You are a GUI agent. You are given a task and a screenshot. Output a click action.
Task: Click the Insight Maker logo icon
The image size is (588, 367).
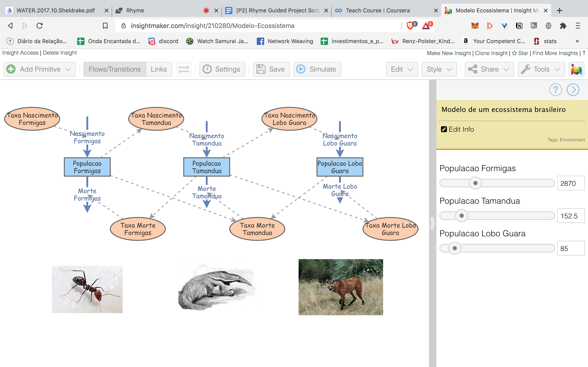(x=576, y=69)
